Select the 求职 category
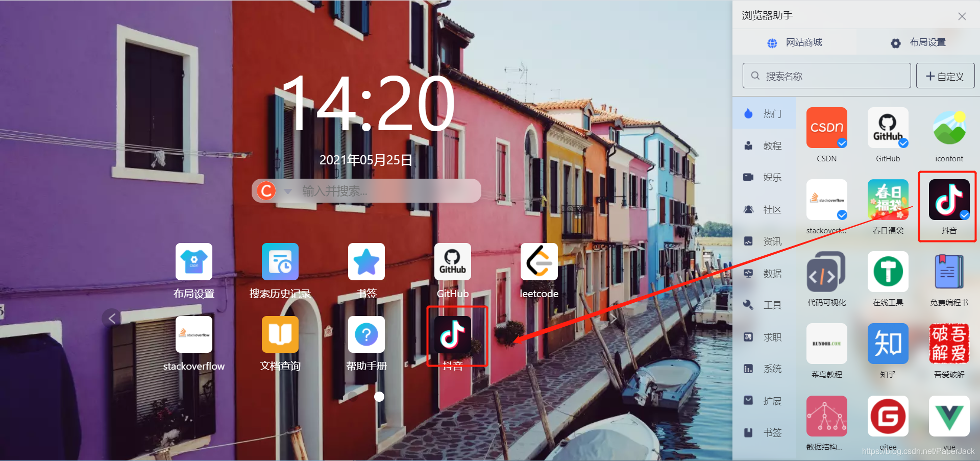Screen dimensions: 980x461 pos(765,337)
